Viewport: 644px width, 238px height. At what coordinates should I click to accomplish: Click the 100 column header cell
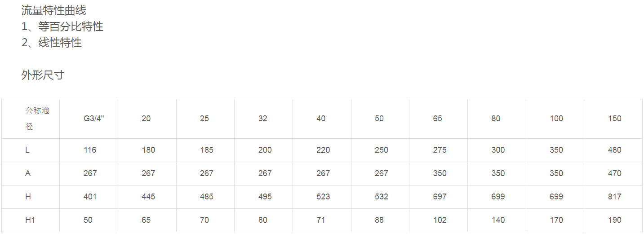556,119
